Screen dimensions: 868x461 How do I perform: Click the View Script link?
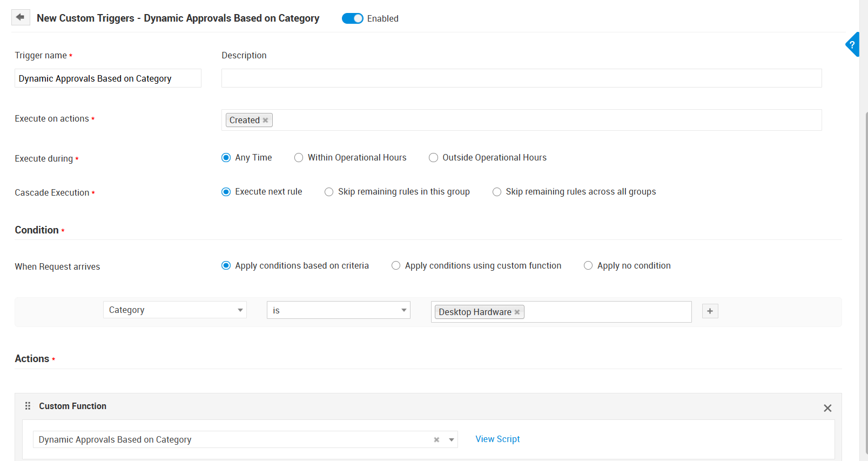[497, 439]
